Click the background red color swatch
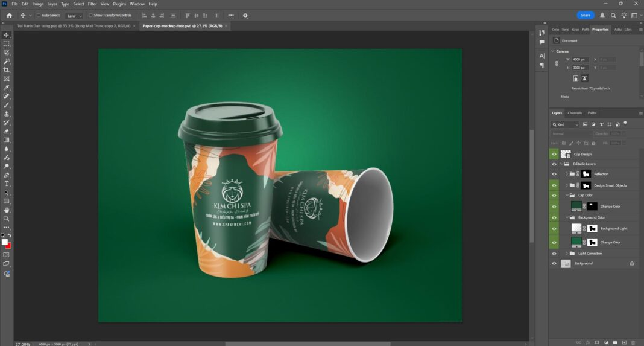The height and width of the screenshot is (346, 644). point(9,246)
